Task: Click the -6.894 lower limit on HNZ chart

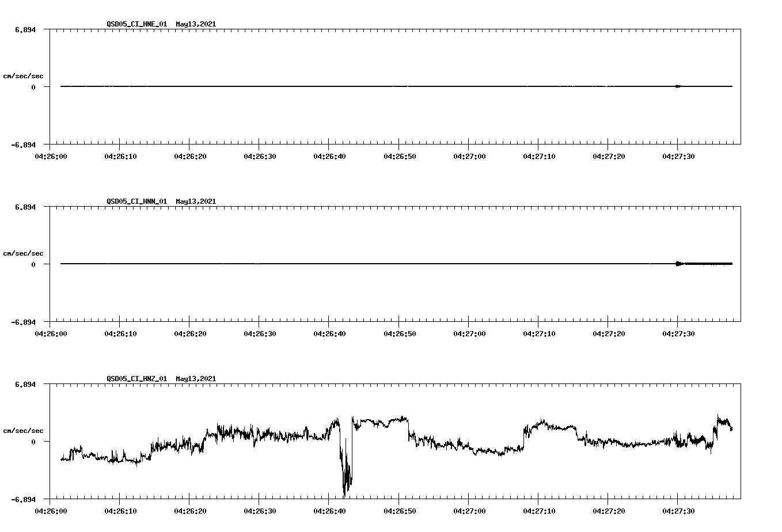Action: tap(24, 499)
